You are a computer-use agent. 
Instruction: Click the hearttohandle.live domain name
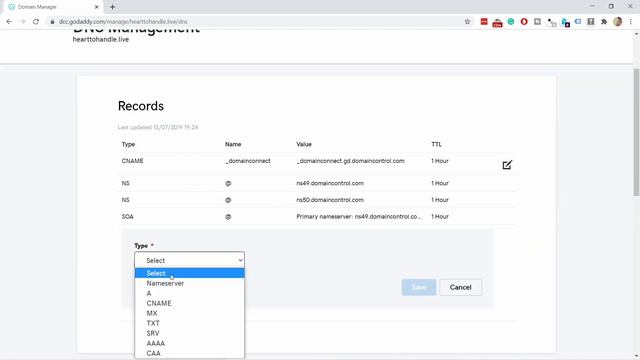(101, 40)
